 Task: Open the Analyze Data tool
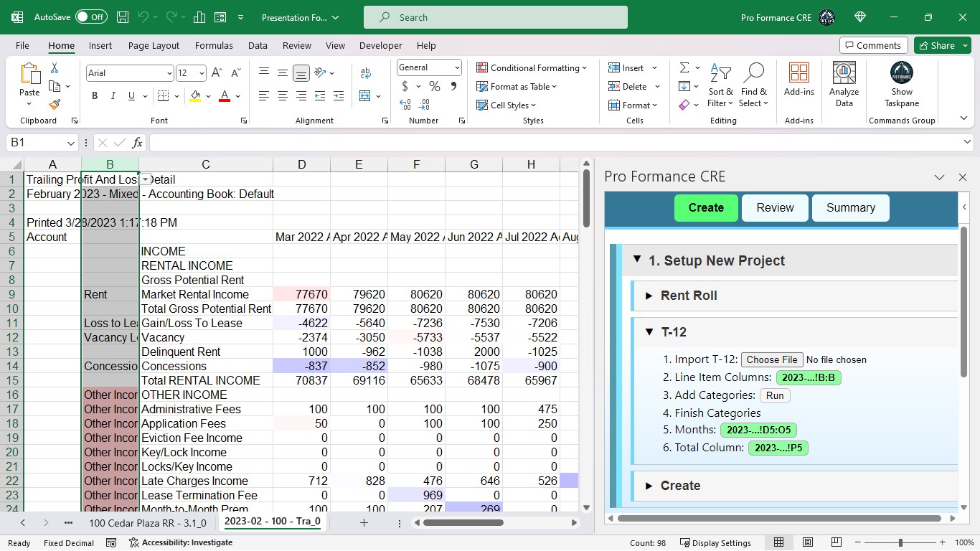pos(844,84)
